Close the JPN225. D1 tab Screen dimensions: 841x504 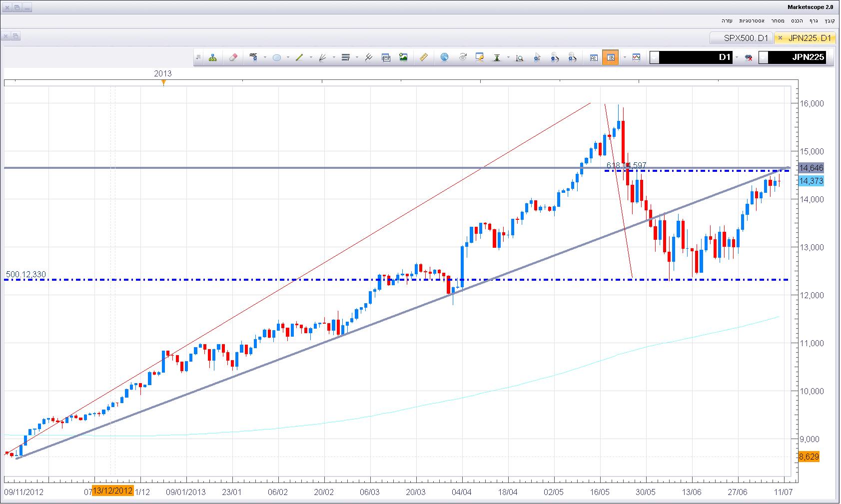tap(780, 38)
